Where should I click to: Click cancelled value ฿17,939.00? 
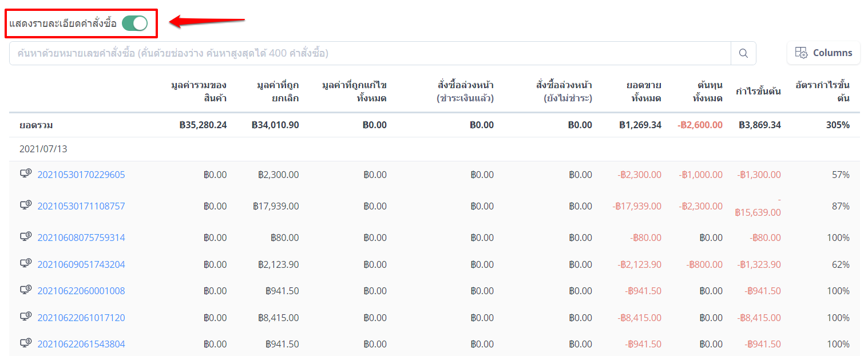275,206
